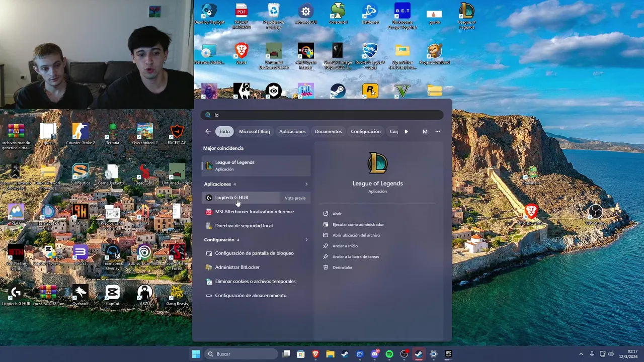Open Logitech G HUB desktop shortcut
The image size is (644, 362).
click(16, 296)
